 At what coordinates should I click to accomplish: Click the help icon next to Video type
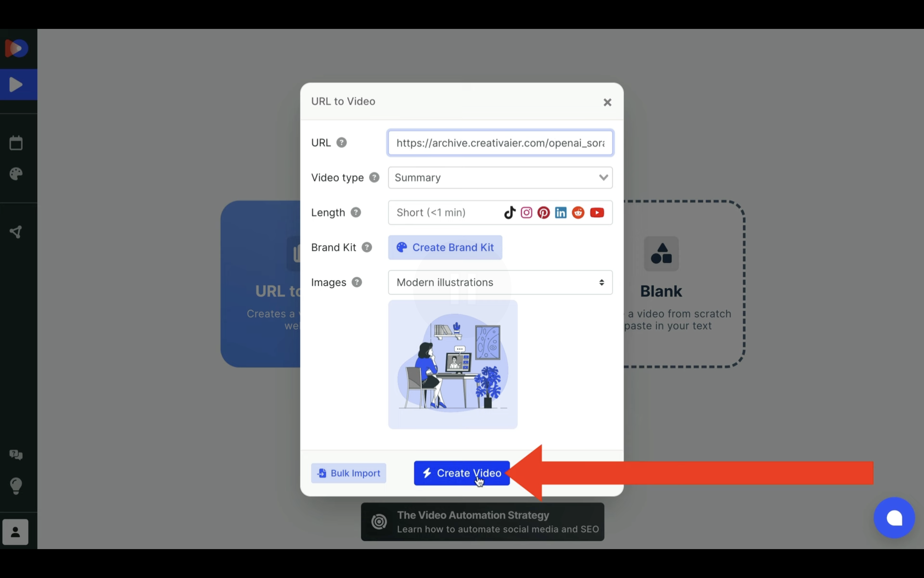click(374, 177)
